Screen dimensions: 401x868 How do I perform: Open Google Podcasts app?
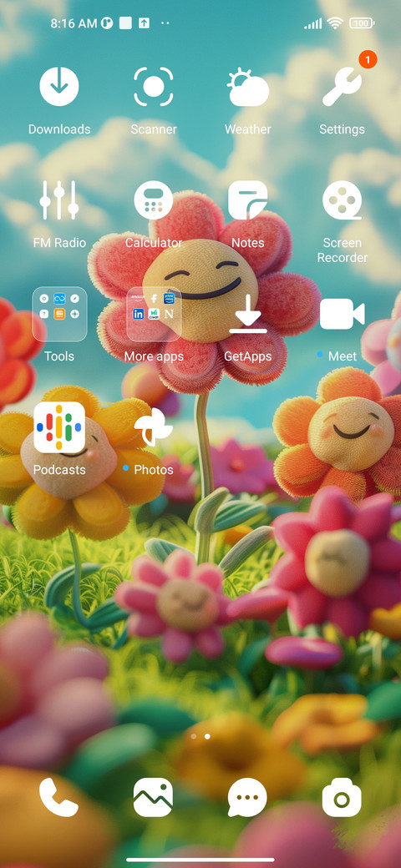(x=59, y=427)
